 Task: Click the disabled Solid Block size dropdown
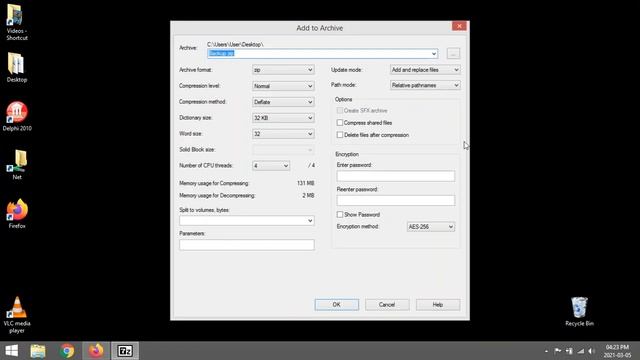click(283, 149)
